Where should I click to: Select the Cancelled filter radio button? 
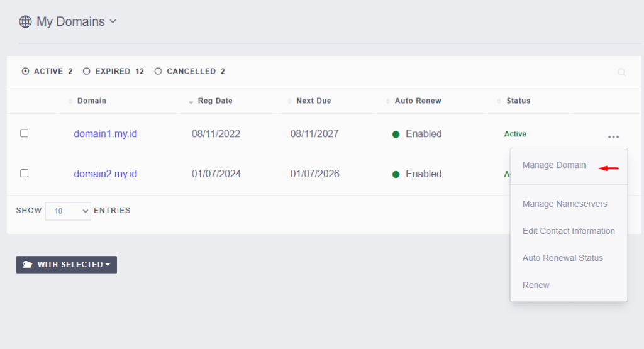tap(158, 72)
